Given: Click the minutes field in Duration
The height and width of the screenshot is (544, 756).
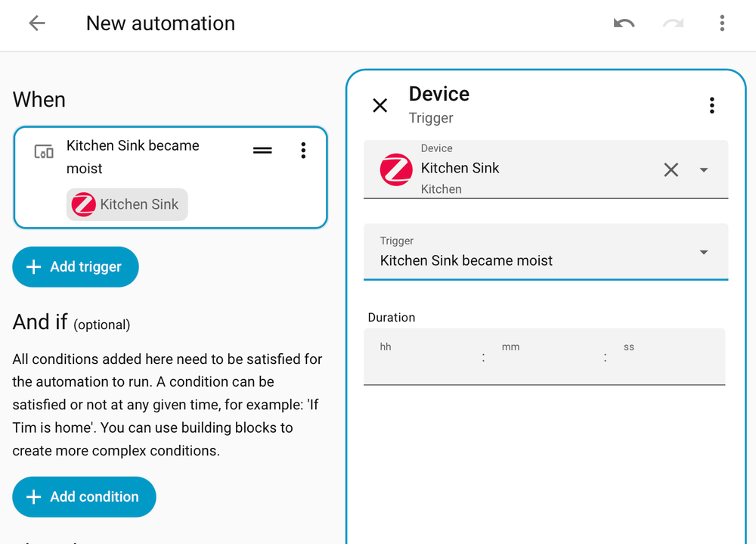Looking at the screenshot, I should (x=545, y=357).
